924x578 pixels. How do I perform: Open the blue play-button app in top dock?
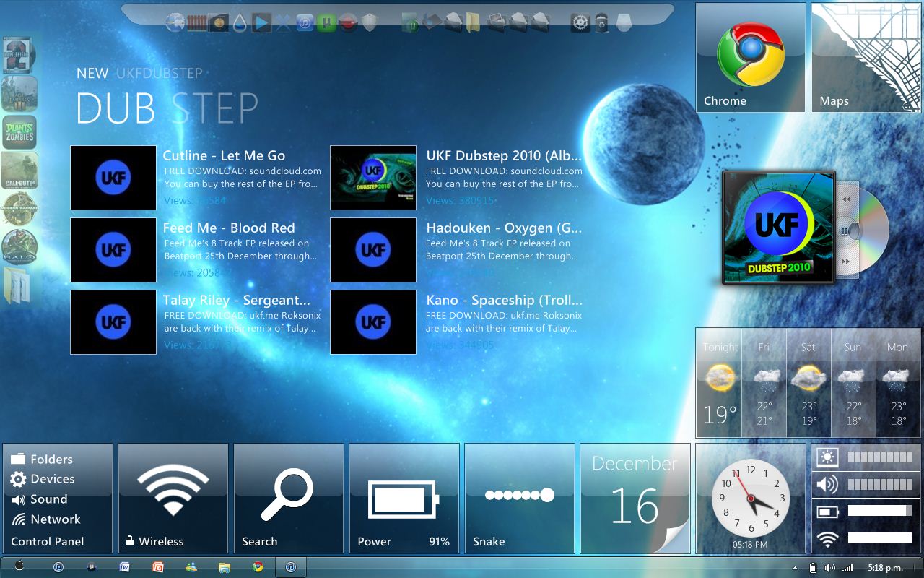click(x=261, y=23)
